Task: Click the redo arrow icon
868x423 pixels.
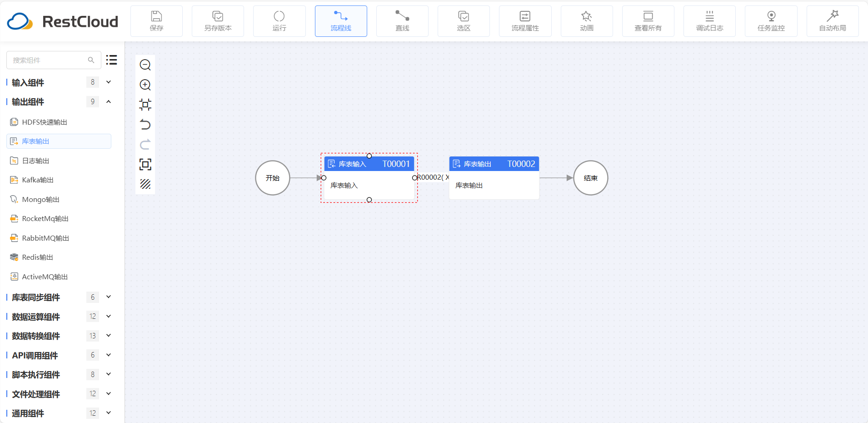Action: [145, 145]
